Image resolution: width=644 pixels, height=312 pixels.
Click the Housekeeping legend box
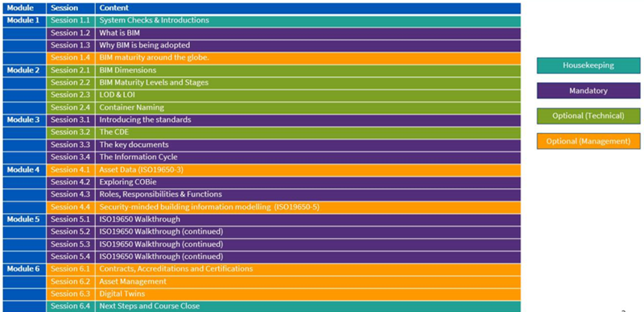(x=588, y=65)
